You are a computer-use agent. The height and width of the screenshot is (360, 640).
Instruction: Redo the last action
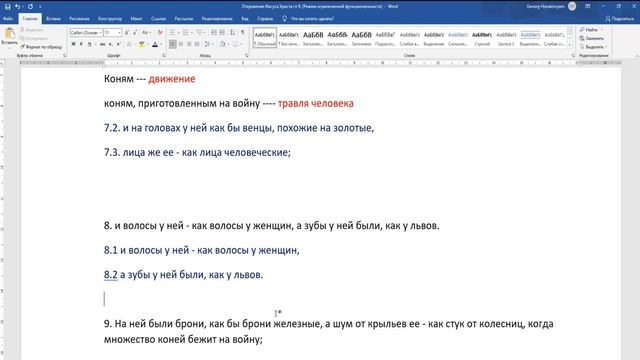click(30, 7)
